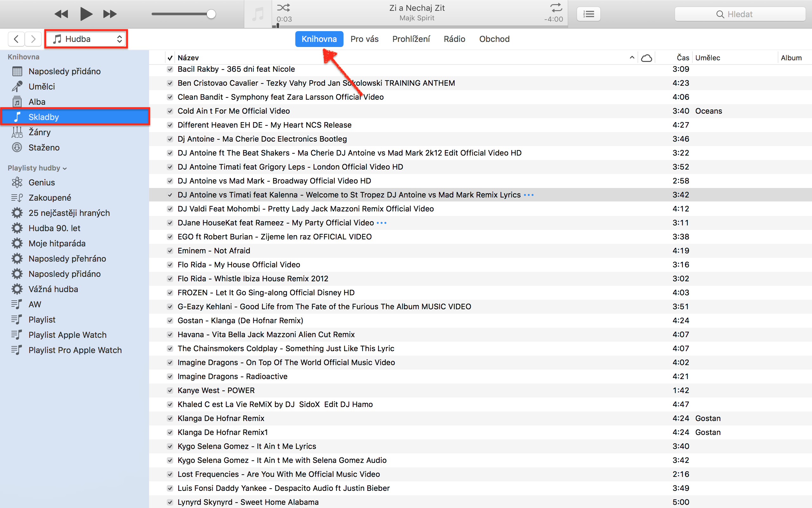The width and height of the screenshot is (812, 508).
Task: Uncheck Lynyrd Skynyrd - Sweet Home Alabama checkbox
Action: 170,502
